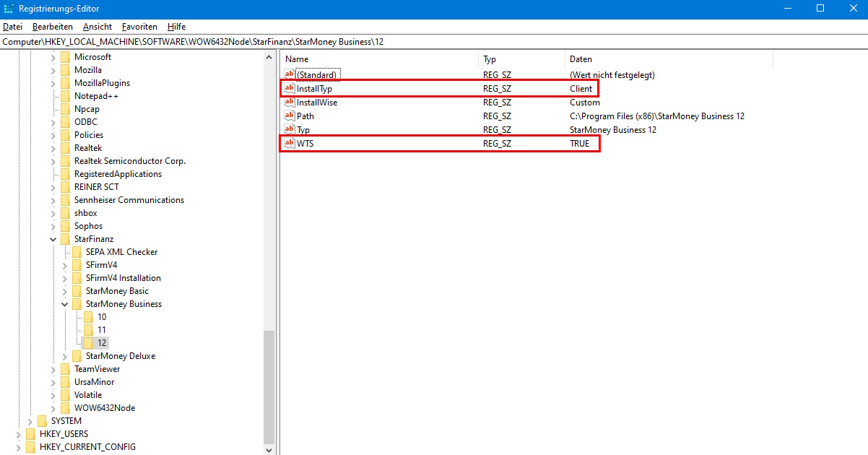Click the SEPA XML Checker folder icon
The image size is (868, 455).
(77, 252)
